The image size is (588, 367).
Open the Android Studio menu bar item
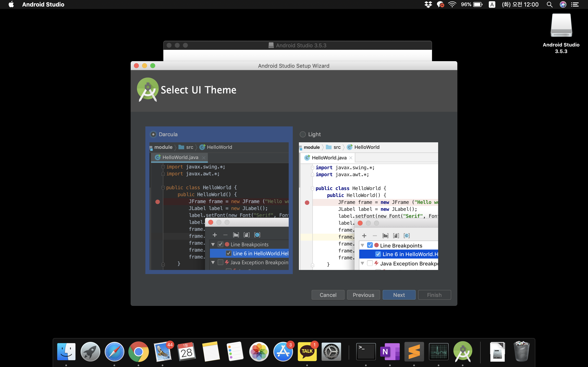43,4
